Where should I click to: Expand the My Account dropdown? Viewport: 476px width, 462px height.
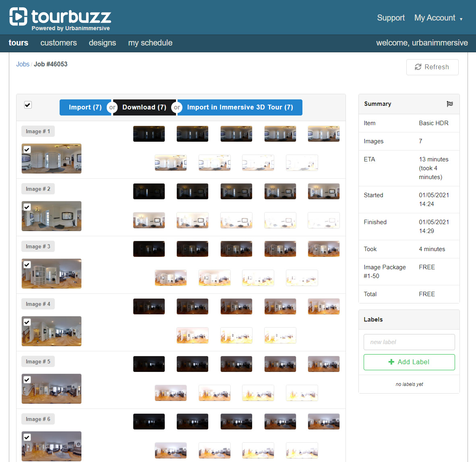pos(438,18)
